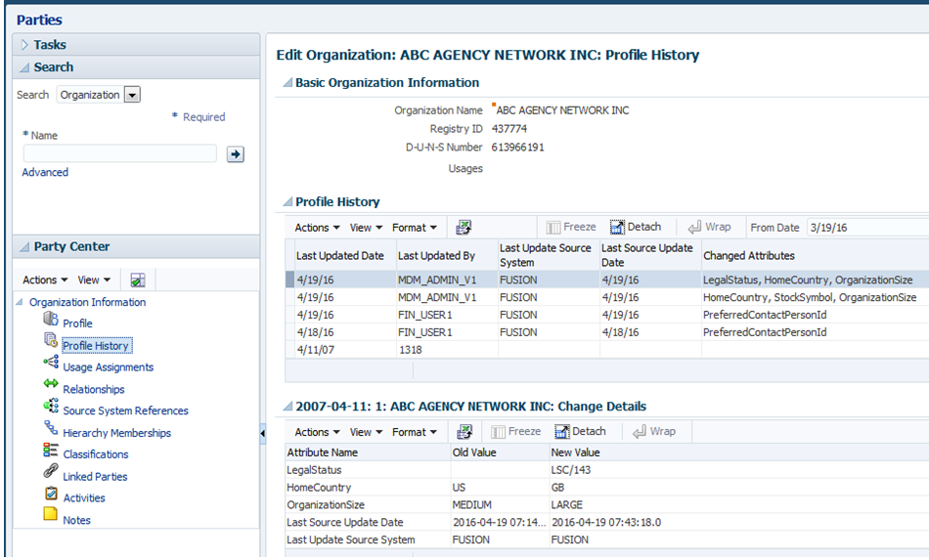Collapse the Organization Information tree node
This screenshot has height=560, width=929.
(x=22, y=302)
